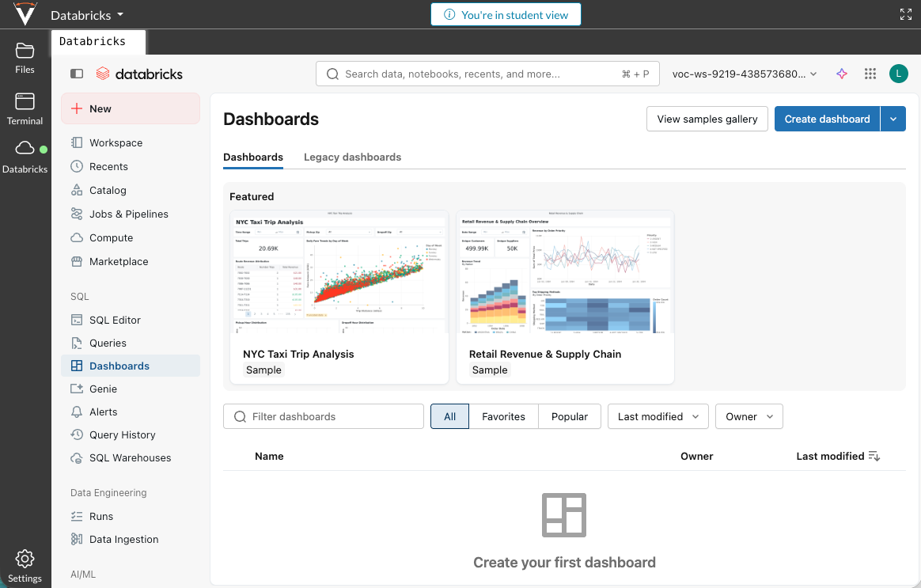The height and width of the screenshot is (588, 921).
Task: Open the Owner filter dropdown
Action: [x=749, y=416]
